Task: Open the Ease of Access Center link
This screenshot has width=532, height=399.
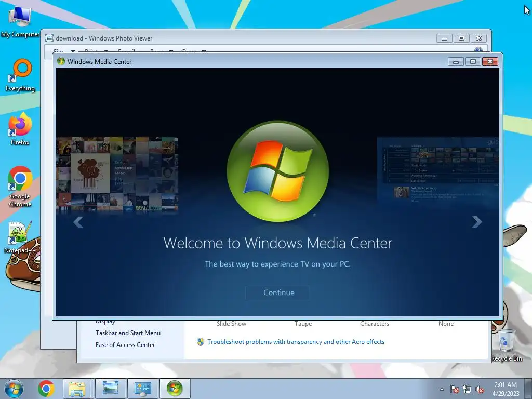Action: coord(125,345)
